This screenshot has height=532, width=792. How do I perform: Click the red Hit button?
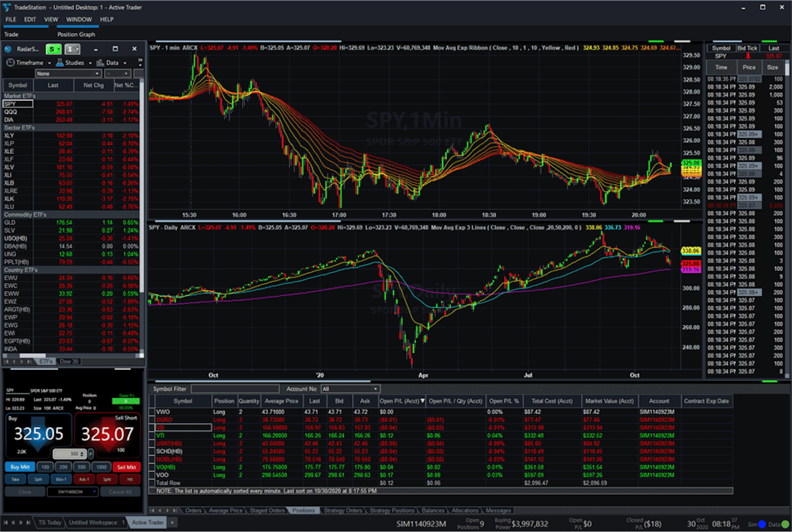[130, 479]
